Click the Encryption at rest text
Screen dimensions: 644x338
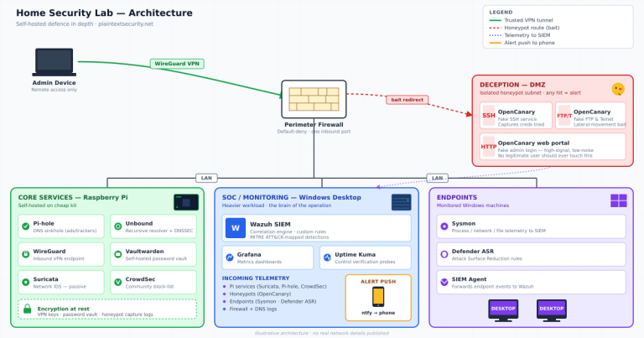[x=63, y=309]
